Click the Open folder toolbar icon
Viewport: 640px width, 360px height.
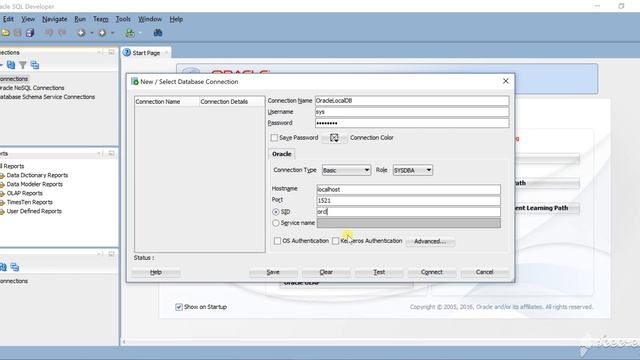pyautogui.click(x=5, y=33)
